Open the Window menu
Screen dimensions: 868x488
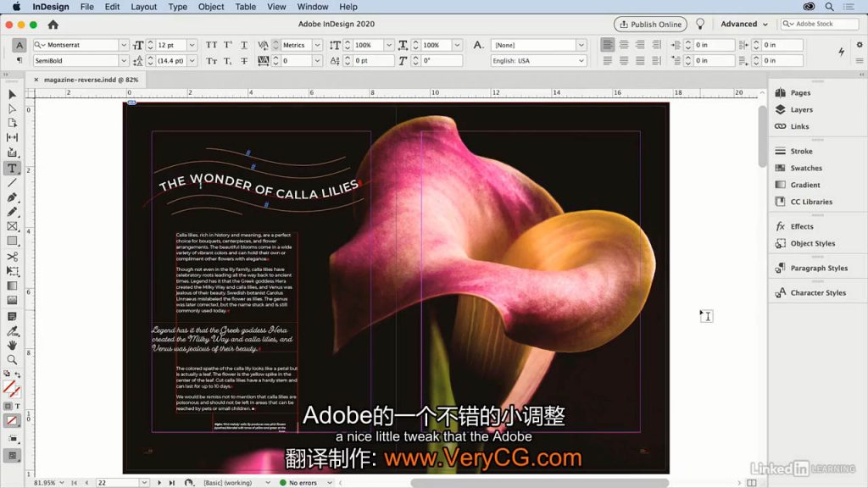pyautogui.click(x=312, y=7)
